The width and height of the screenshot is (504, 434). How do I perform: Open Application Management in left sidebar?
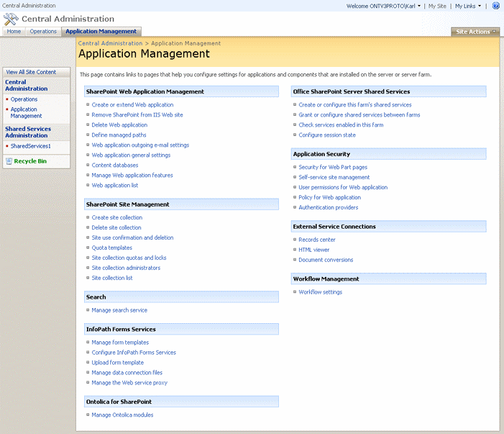coord(26,112)
